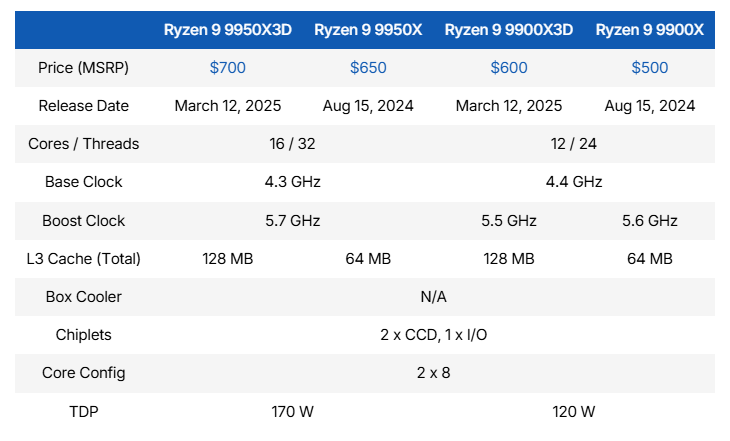Click the 12 / 24 cores value
Viewport: 730px width, 441px height.
[574, 143]
